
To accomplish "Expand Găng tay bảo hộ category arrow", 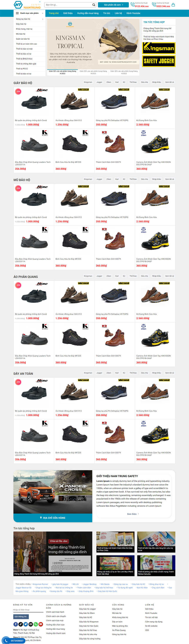I will point(43,19).
